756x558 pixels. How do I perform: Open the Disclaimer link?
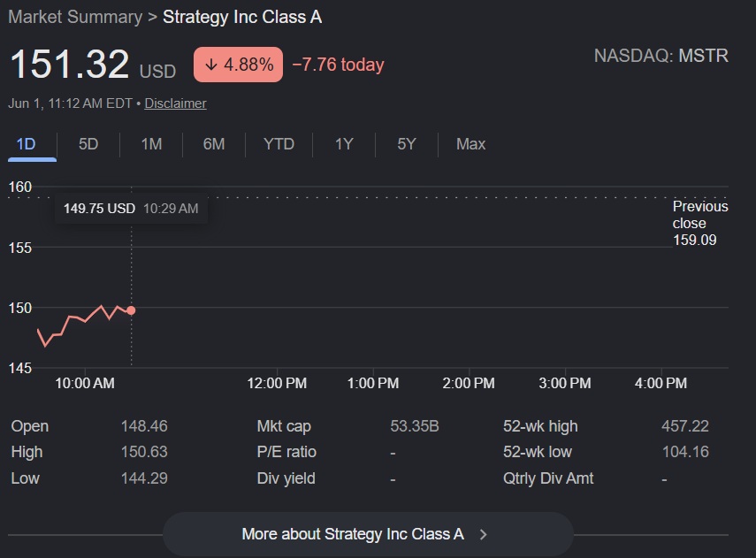pos(175,103)
